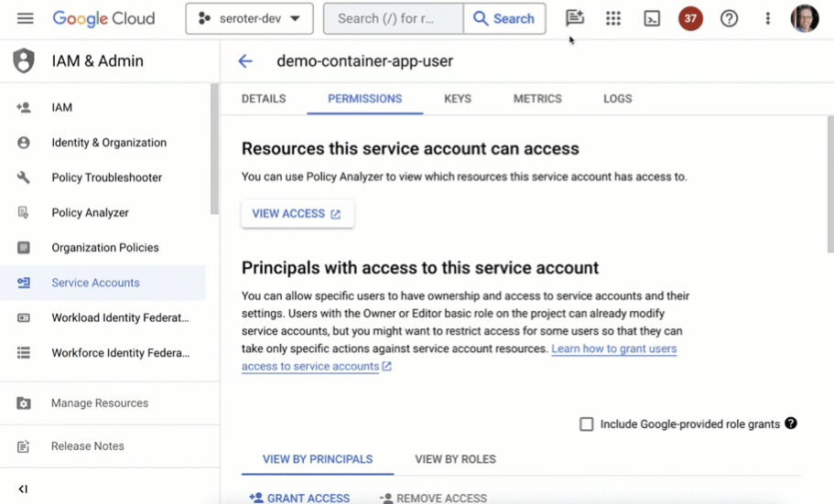The image size is (834, 504).
Task: Open the hamburger navigation menu
Action: 25,18
